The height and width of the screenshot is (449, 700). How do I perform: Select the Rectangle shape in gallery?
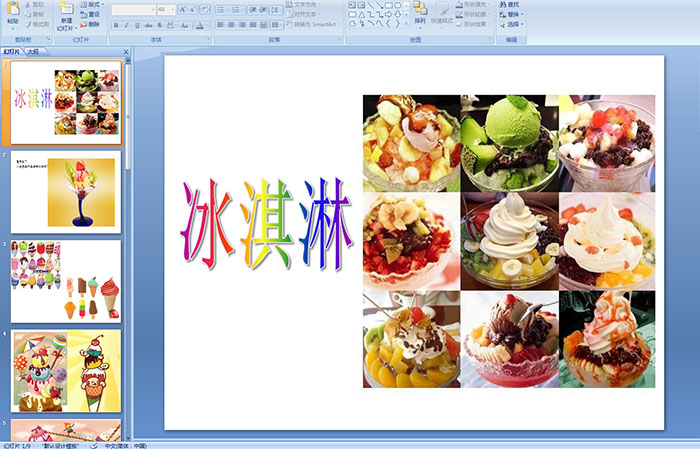point(389,5)
